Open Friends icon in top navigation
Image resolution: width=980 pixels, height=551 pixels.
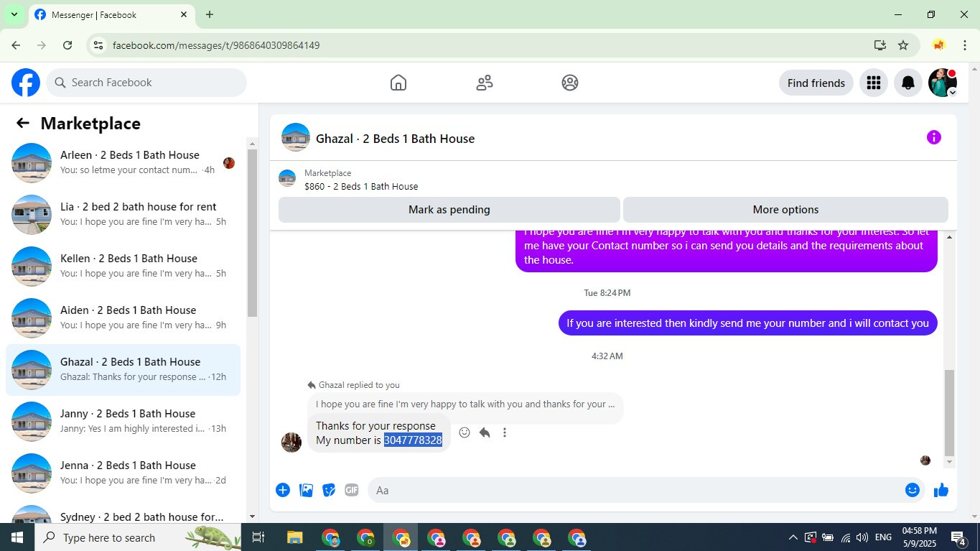coord(485,83)
